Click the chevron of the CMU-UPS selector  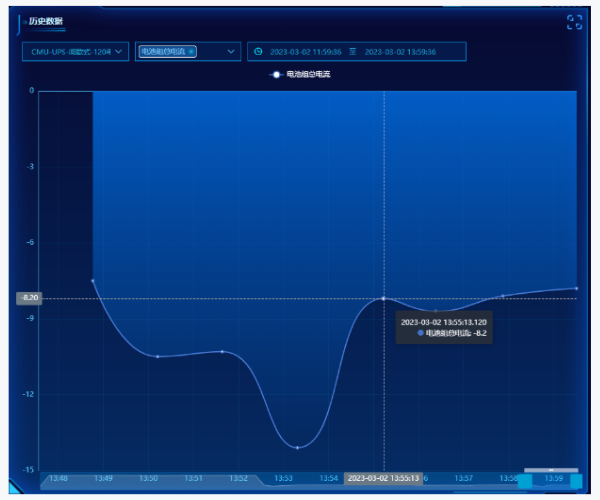point(120,51)
